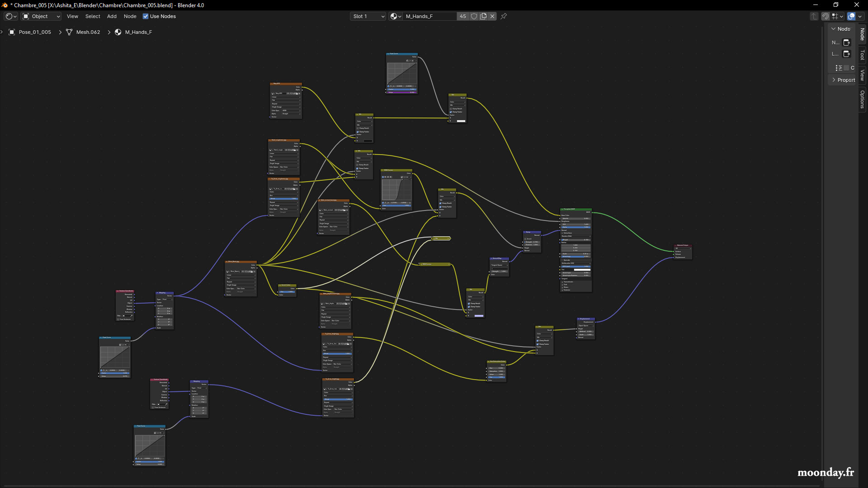Screen dimensions: 868x488
Task: Open the Slot 1 material slot dropdown
Action: (368, 16)
